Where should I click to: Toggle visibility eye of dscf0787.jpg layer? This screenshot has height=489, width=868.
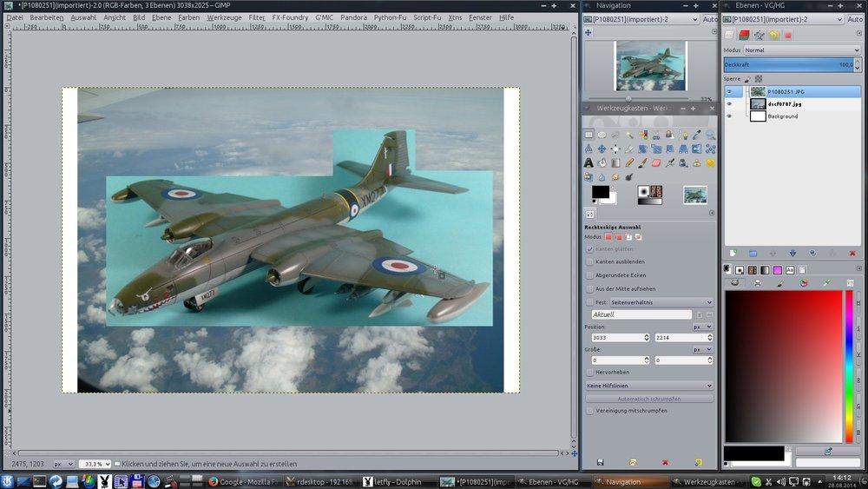point(729,103)
